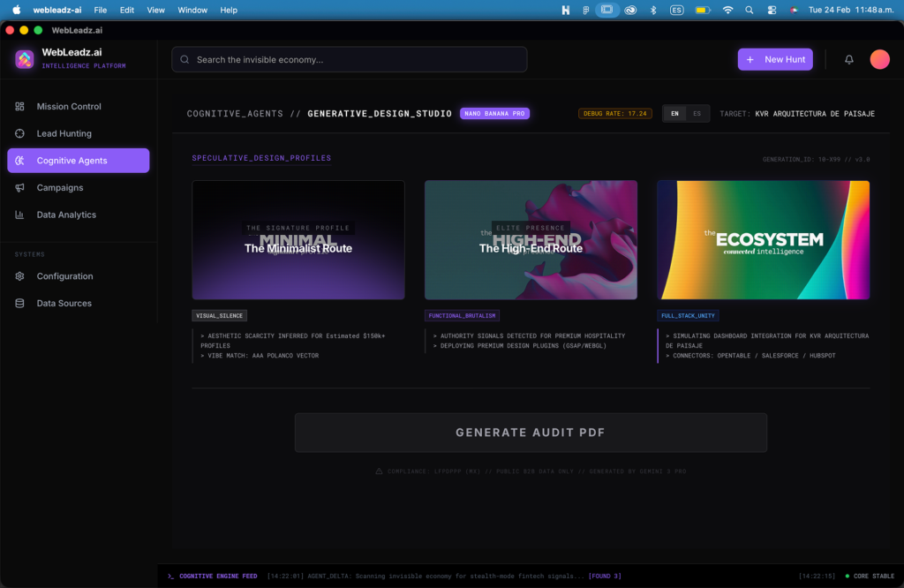The height and width of the screenshot is (588, 904).
Task: Click the orange user avatar circle
Action: click(x=879, y=59)
